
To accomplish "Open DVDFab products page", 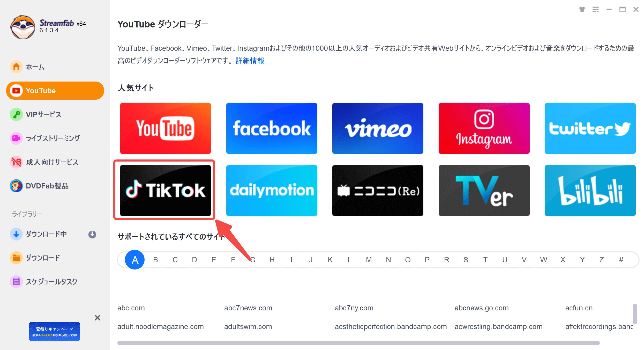I will pos(55,186).
